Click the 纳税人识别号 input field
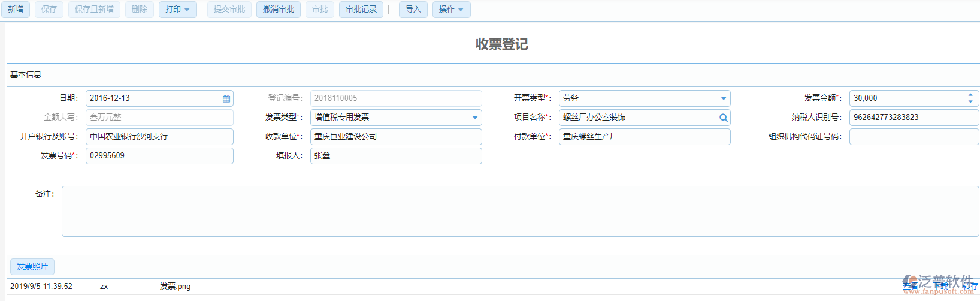 tap(914, 118)
